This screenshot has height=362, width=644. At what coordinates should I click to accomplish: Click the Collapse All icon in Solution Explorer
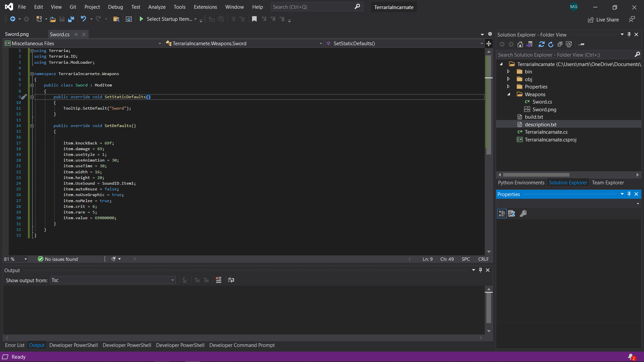coord(560,44)
